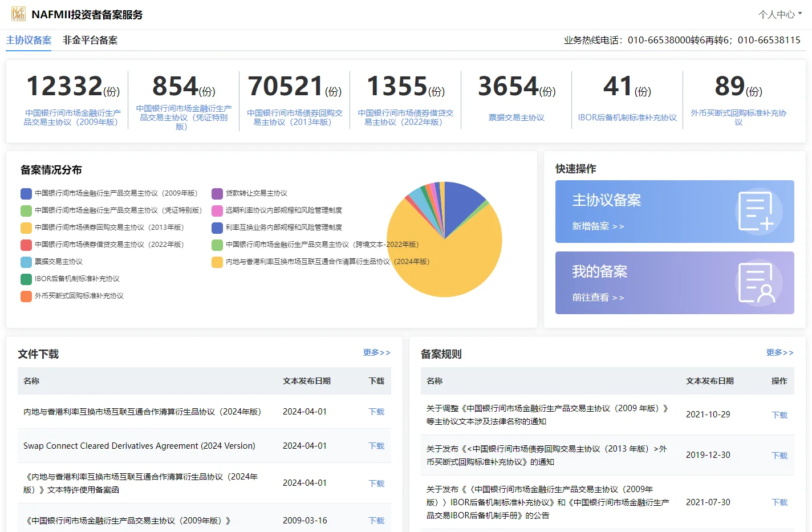Image resolution: width=812 pixels, height=532 pixels.
Task: Open the 个人中心 dropdown menu
Action: tap(779, 14)
